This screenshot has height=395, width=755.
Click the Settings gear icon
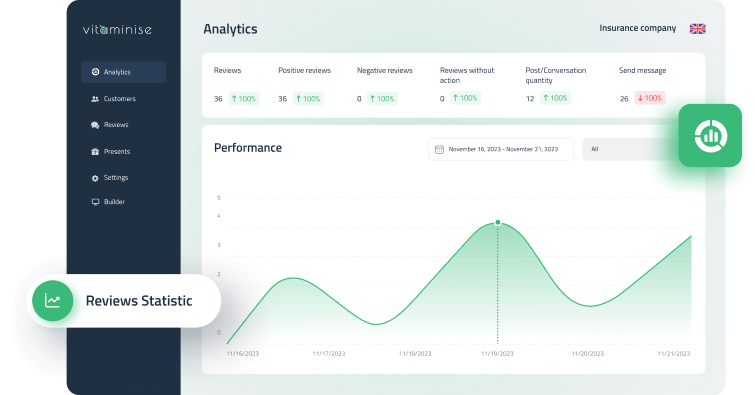95,178
